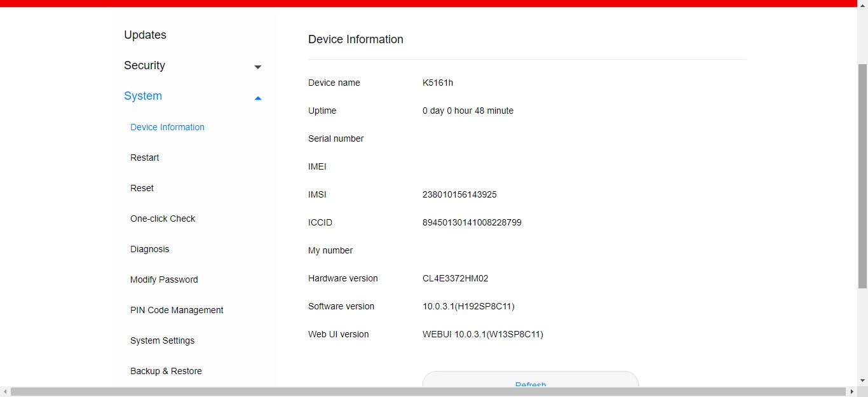Open PIN Code Management
The width and height of the screenshot is (868, 397).
point(177,310)
